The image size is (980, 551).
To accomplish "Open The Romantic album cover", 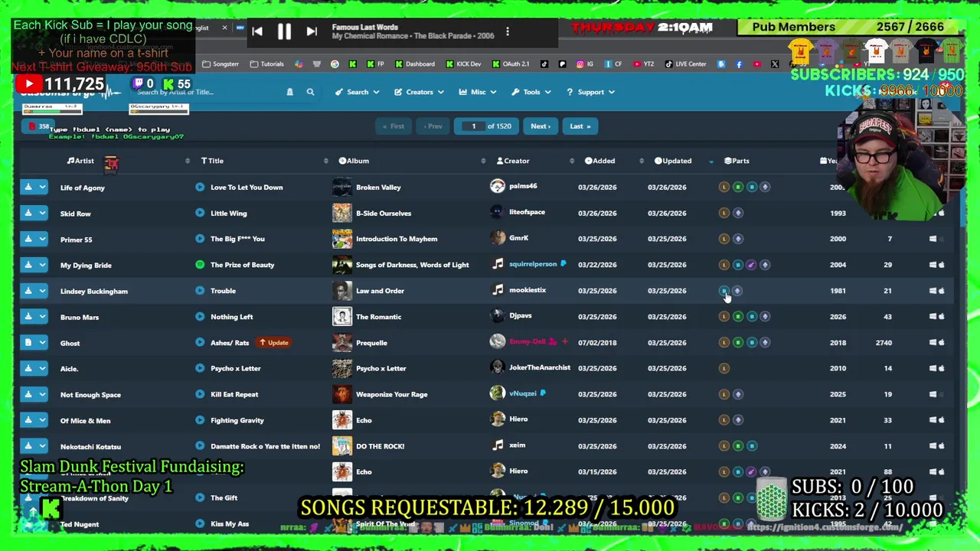I will (x=342, y=317).
